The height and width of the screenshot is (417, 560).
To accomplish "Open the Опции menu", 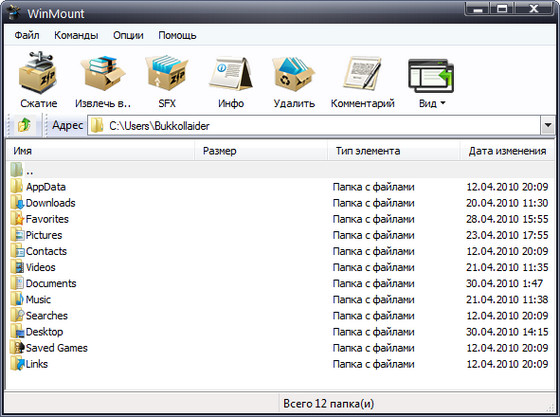I will point(128,35).
